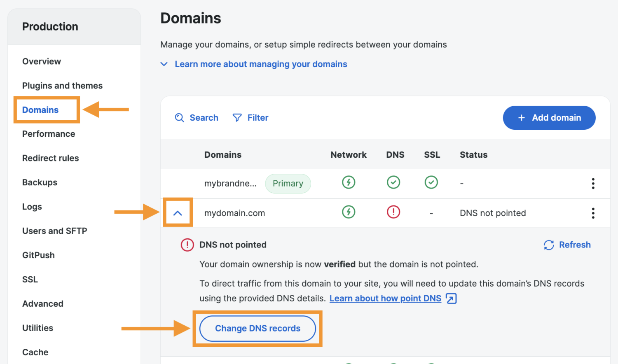
Task: Click the Network lightning icon for mydomain.com
Action: tap(349, 212)
